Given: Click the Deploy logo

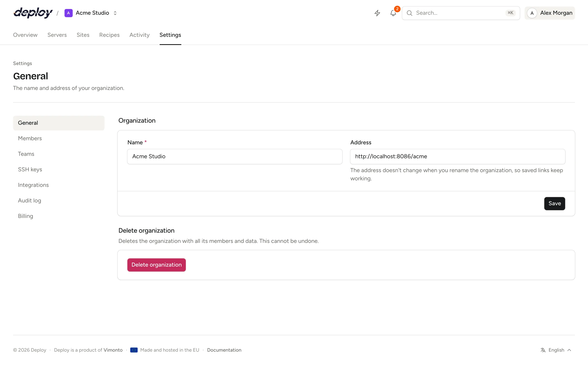Looking at the screenshot, I should [33, 13].
